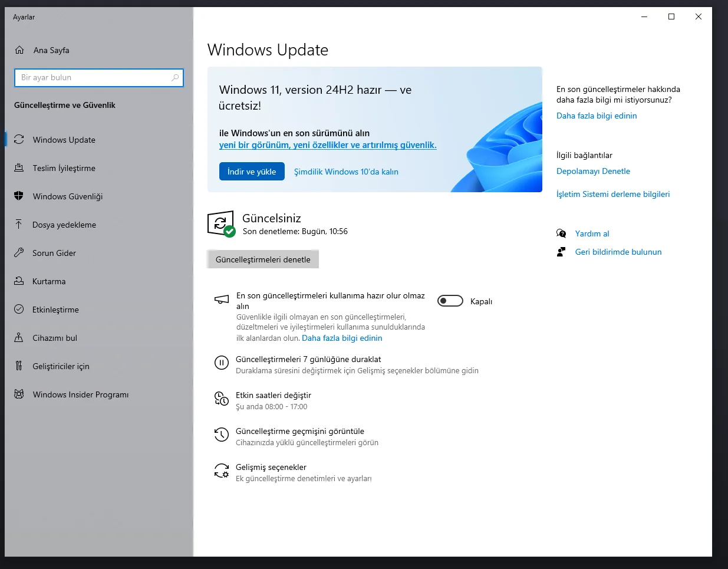Click the megaphone icon for latest updates

(x=222, y=300)
